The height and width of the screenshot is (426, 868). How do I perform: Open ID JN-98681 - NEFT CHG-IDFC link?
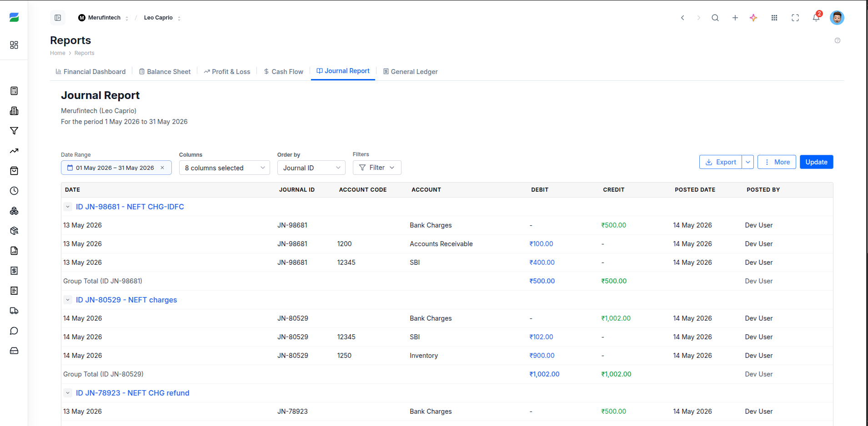point(130,207)
